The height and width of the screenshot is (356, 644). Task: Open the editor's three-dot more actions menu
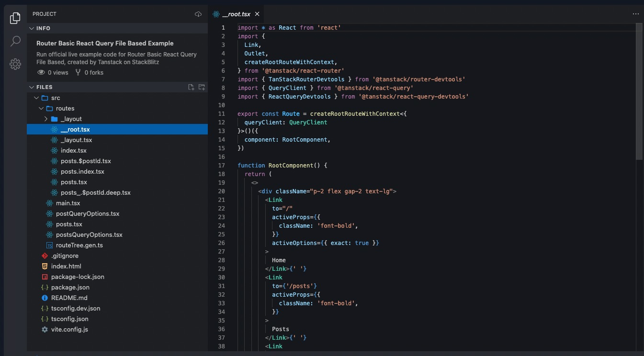[635, 14]
